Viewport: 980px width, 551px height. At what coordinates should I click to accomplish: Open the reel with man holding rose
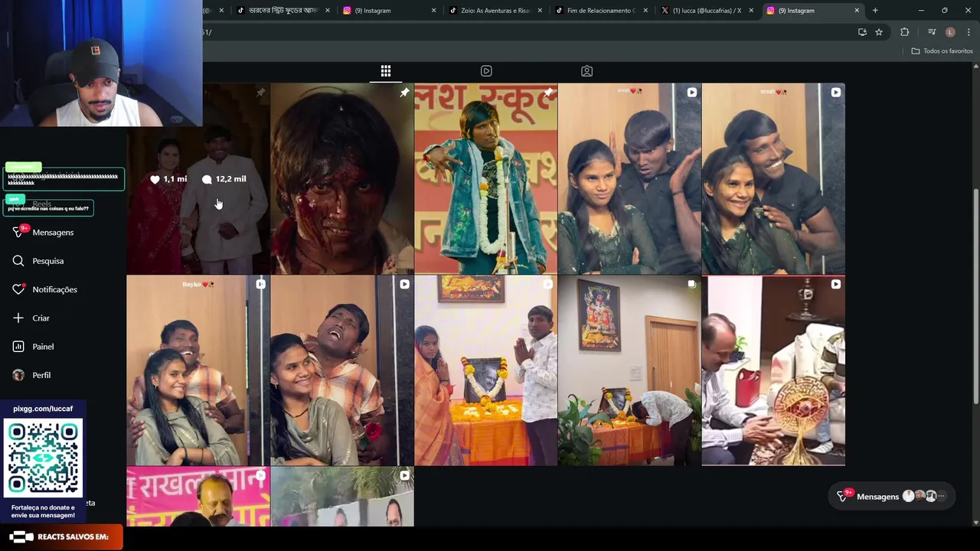342,370
